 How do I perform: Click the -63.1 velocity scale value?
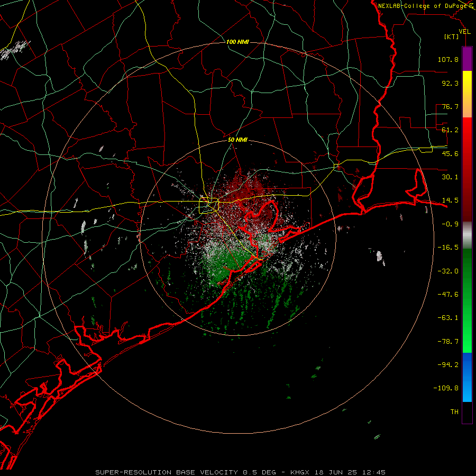coord(448,318)
